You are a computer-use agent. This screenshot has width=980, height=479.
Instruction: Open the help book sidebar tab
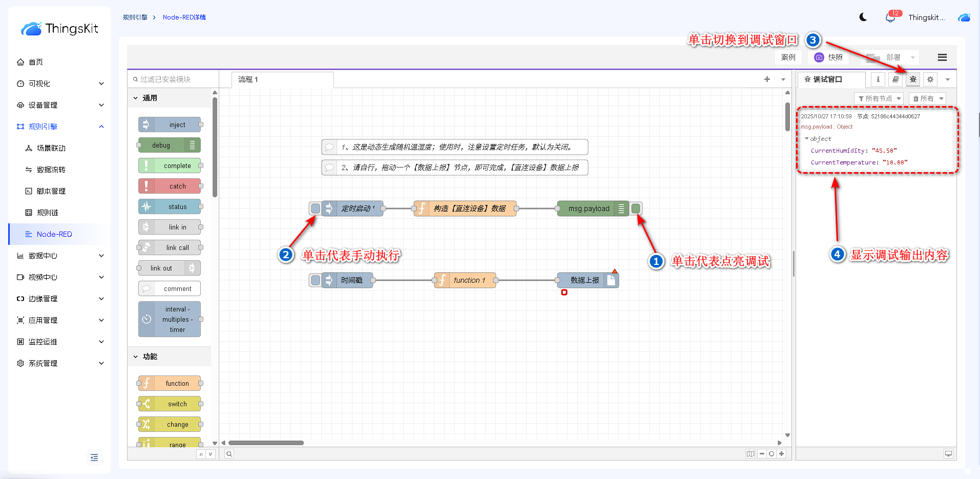(895, 79)
